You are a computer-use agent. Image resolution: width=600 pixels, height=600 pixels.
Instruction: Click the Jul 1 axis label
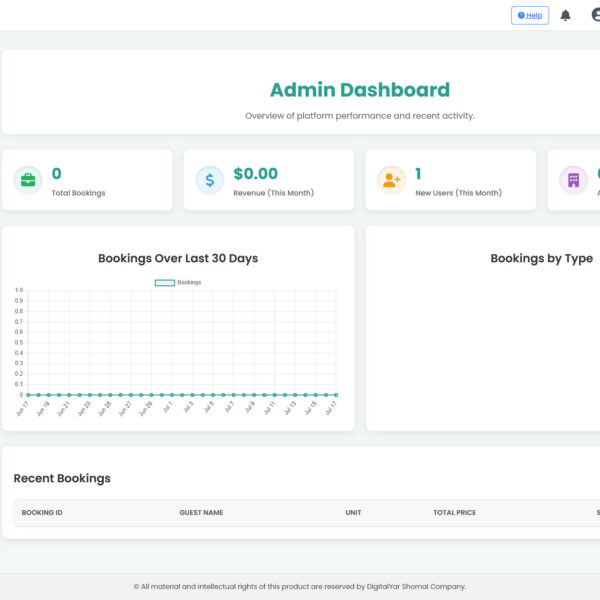point(168,407)
